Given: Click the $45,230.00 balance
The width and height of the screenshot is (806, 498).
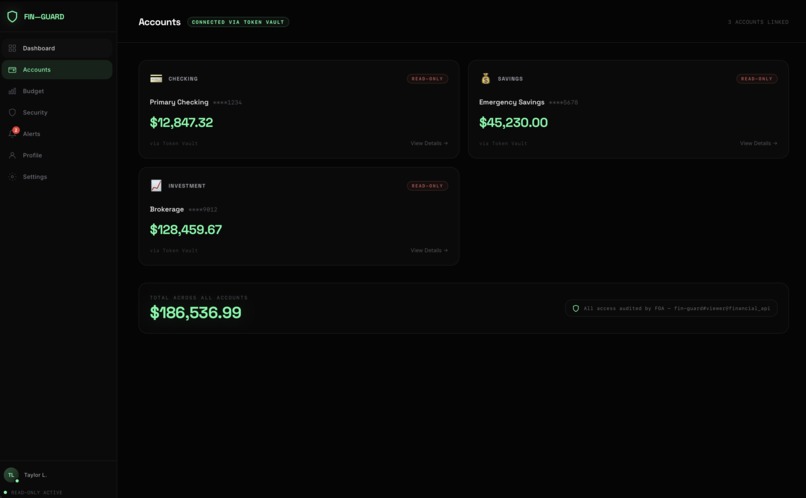Looking at the screenshot, I should pos(513,122).
